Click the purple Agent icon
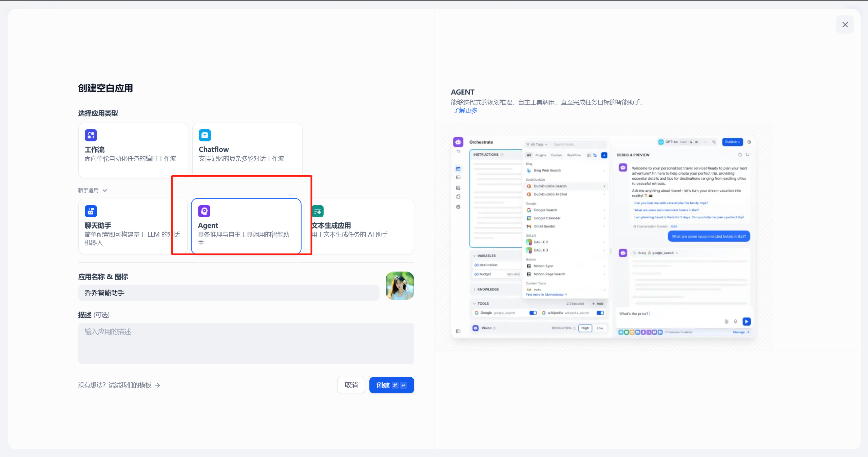Image resolution: width=868 pixels, height=457 pixels. (204, 211)
